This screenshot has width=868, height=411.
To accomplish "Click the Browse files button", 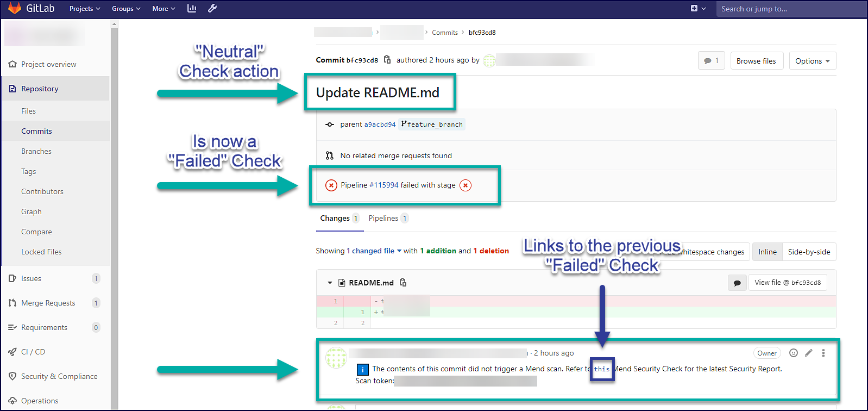I will click(x=756, y=61).
